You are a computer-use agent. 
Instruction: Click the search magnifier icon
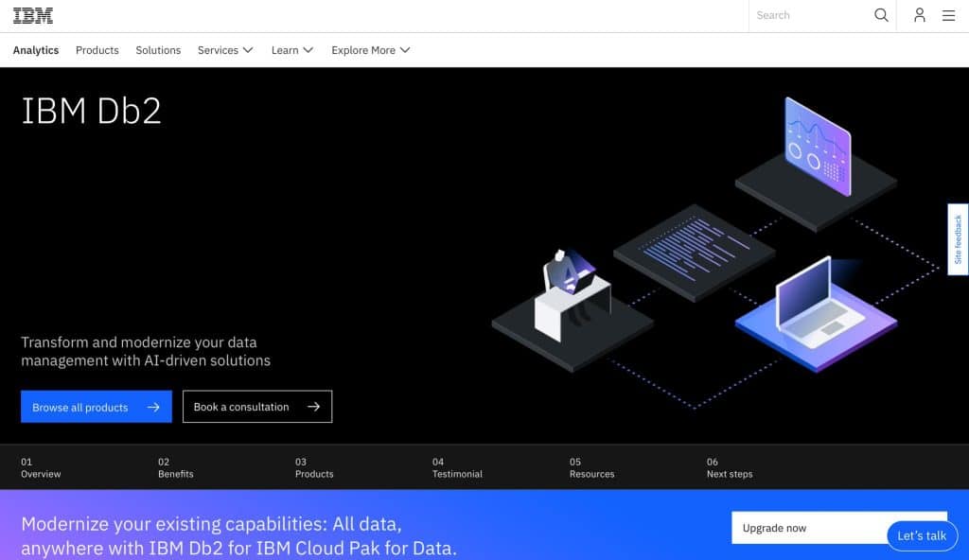click(881, 15)
